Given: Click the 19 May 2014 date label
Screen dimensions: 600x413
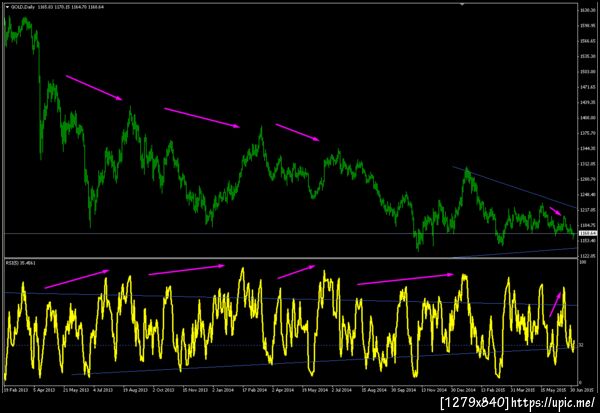Looking at the screenshot, I should [315, 390].
